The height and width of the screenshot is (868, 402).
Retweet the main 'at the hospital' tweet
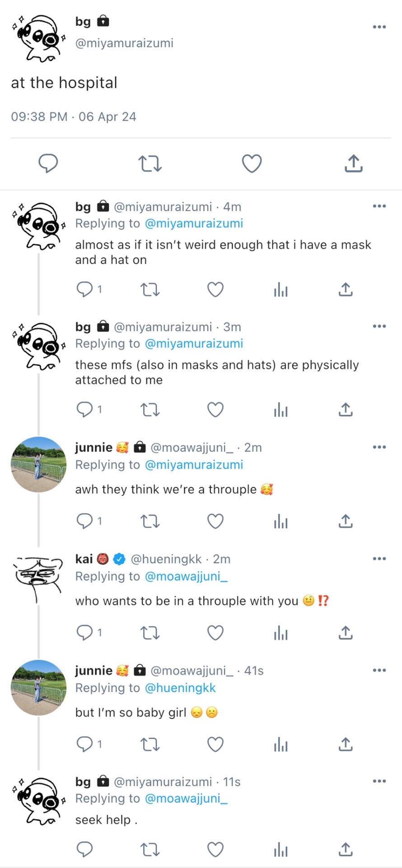pos(150,163)
